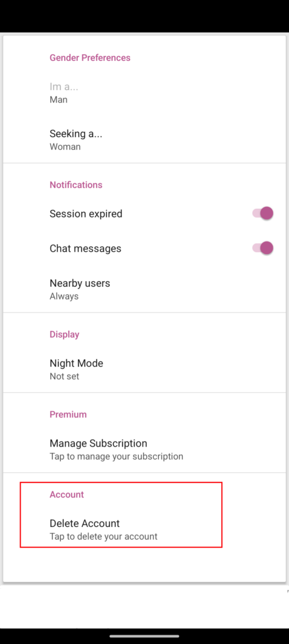Tap the Notifications section header

coord(76,185)
